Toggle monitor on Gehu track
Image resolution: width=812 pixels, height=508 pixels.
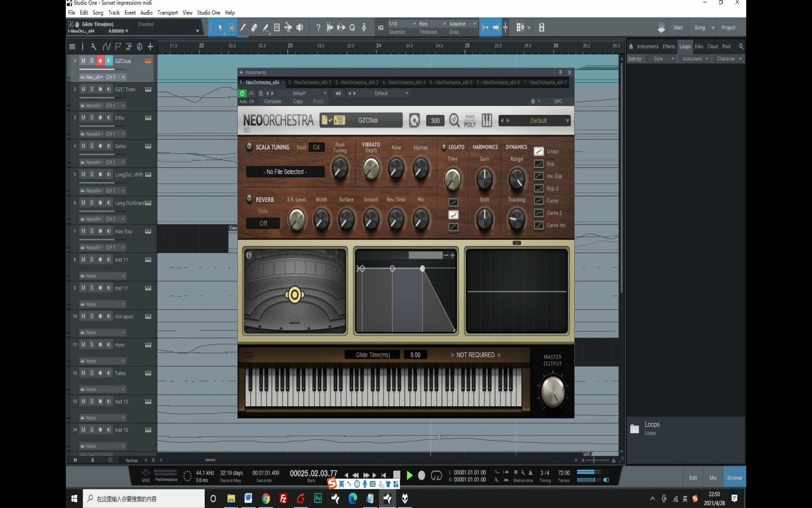(109, 146)
